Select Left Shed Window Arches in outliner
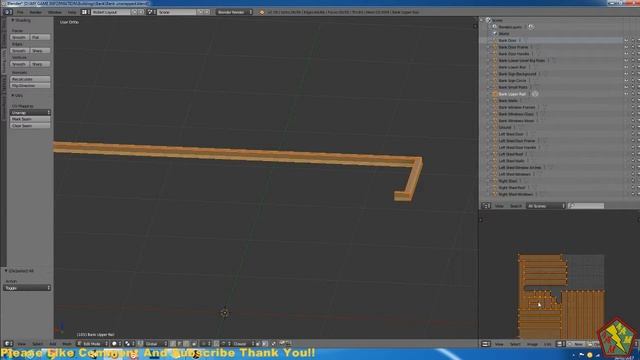 pyautogui.click(x=520, y=168)
